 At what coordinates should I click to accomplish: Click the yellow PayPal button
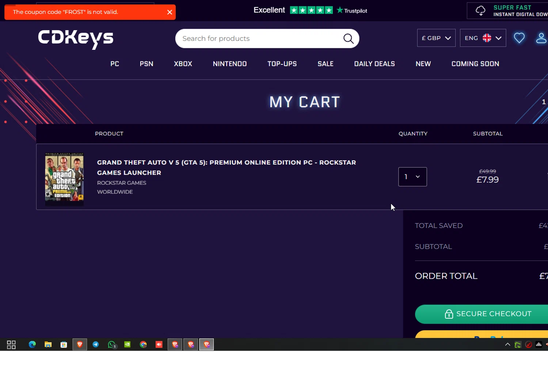[x=482, y=334]
